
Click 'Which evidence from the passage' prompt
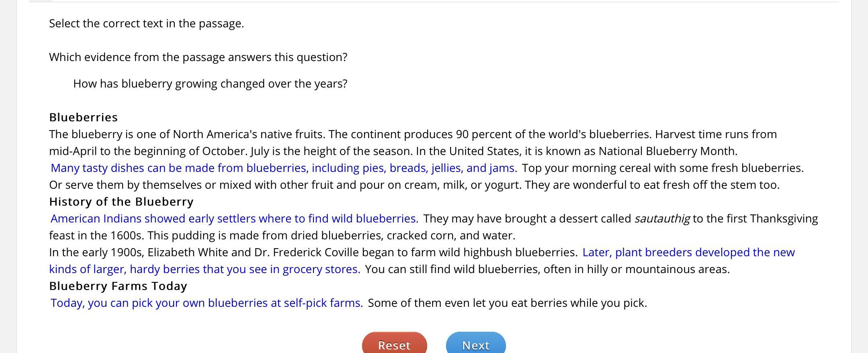click(198, 57)
